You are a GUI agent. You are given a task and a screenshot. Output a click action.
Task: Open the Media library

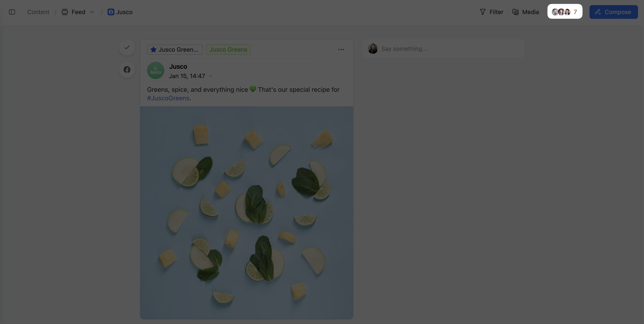(x=526, y=12)
